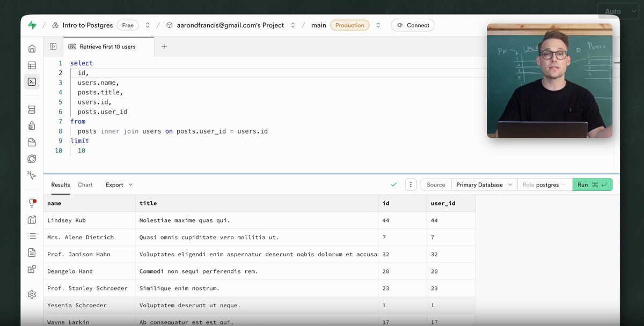Open the Database section icon
The image size is (644, 326).
pos(31,109)
